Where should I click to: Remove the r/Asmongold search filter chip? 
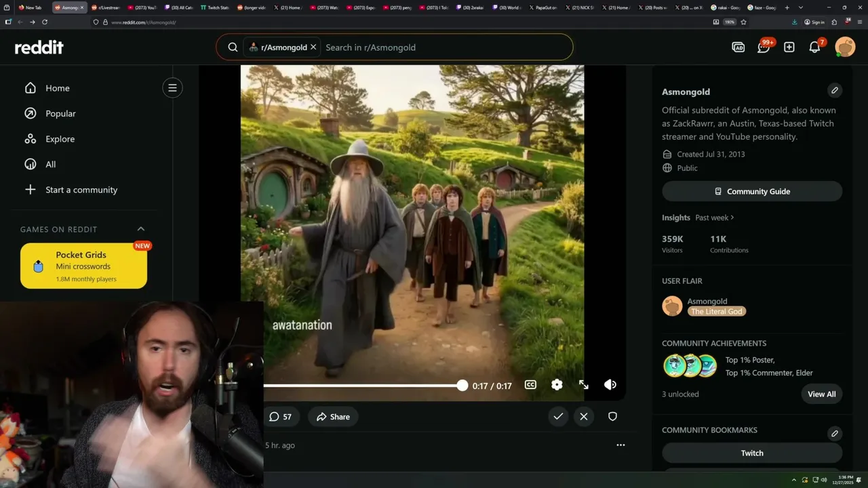[x=313, y=47]
